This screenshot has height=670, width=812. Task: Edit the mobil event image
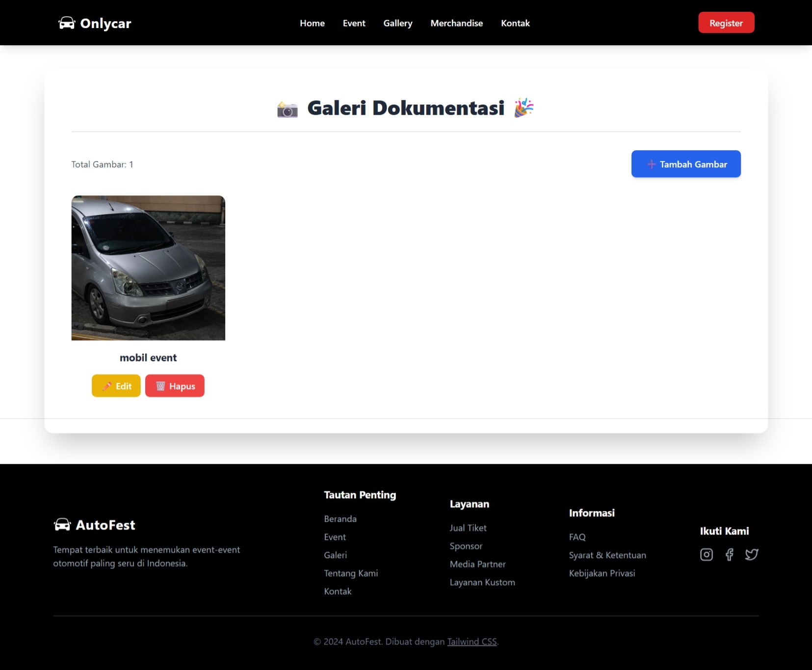pos(116,386)
